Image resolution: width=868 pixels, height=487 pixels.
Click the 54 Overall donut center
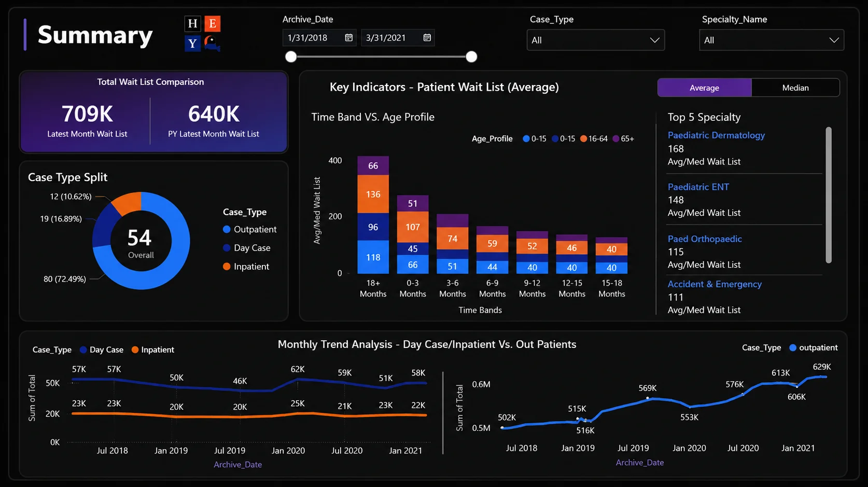click(140, 243)
